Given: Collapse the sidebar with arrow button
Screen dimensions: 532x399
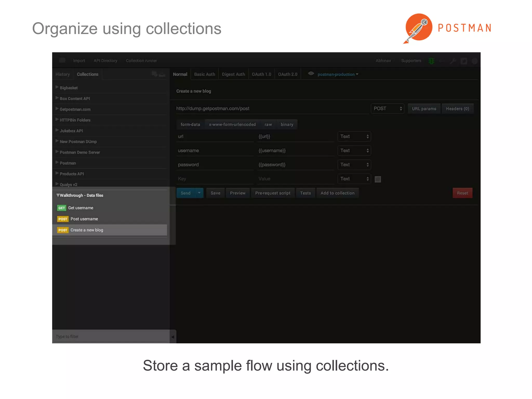Looking at the screenshot, I should (x=173, y=337).
